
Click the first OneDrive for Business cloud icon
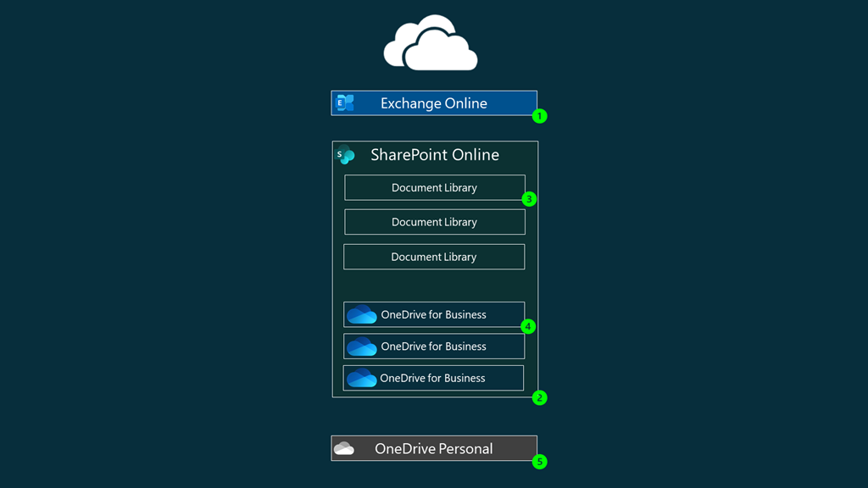(361, 314)
